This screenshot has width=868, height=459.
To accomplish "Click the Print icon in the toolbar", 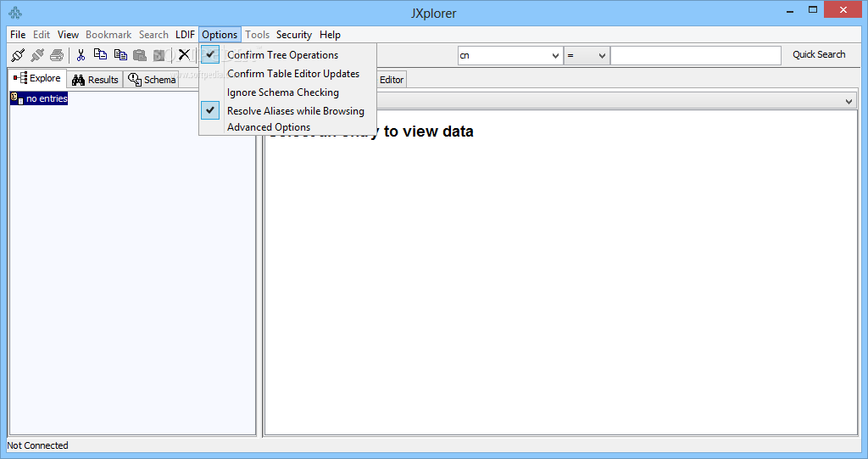I will (x=57, y=55).
